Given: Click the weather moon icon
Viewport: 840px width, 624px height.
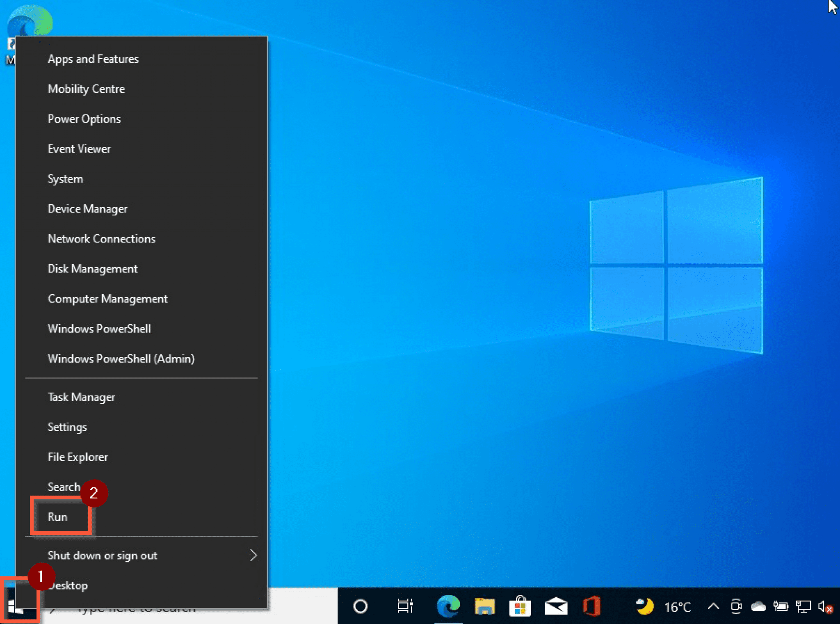Looking at the screenshot, I should 644,606.
